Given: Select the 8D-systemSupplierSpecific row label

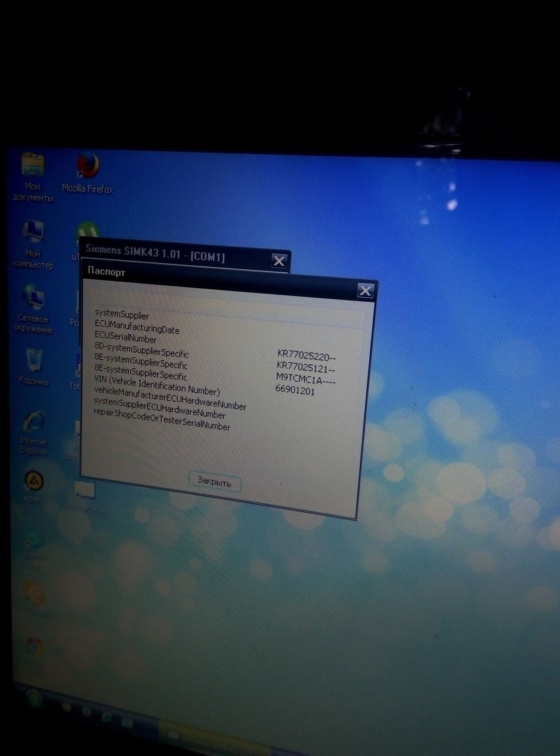Looking at the screenshot, I should pos(141,351).
